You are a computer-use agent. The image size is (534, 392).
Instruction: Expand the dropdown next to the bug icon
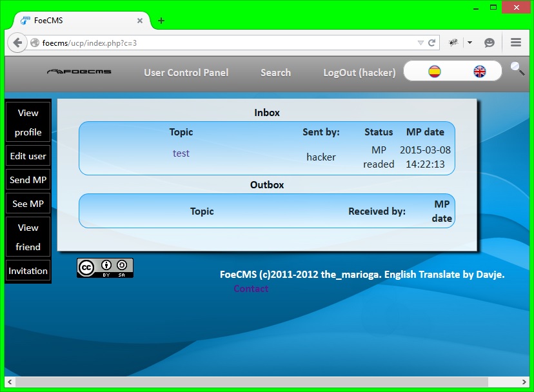click(x=470, y=43)
